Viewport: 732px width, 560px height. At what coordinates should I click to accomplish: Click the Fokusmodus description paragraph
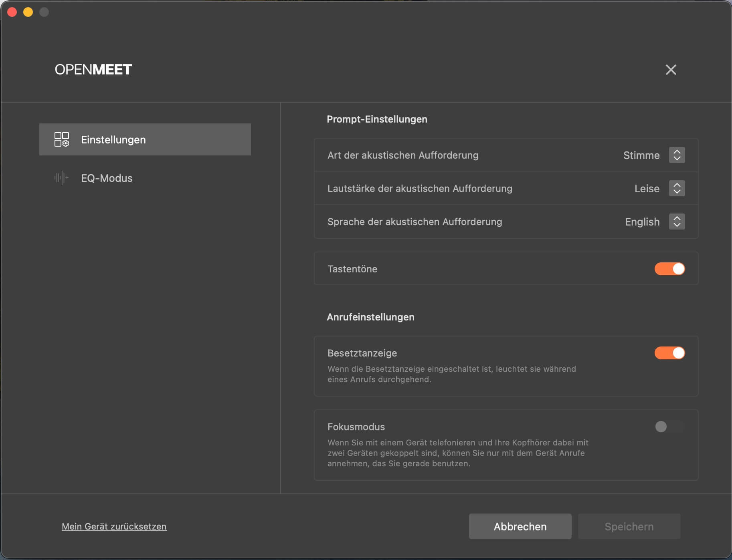click(x=458, y=453)
